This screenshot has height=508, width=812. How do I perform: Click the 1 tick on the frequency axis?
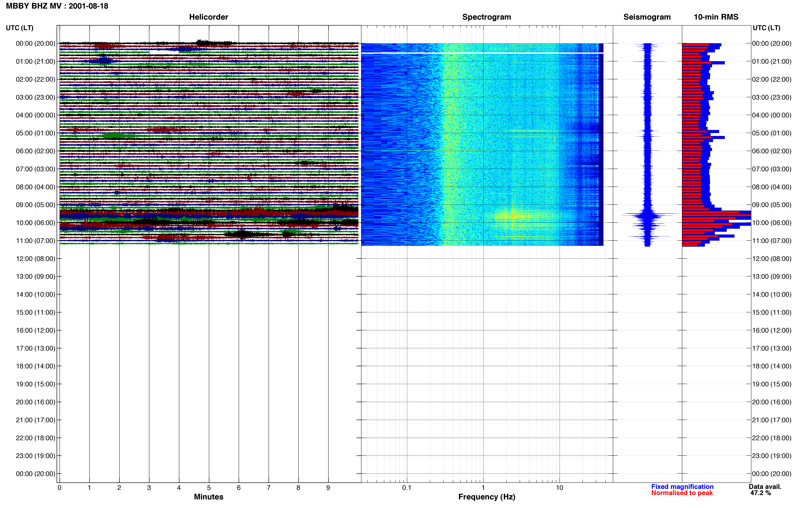483,487
